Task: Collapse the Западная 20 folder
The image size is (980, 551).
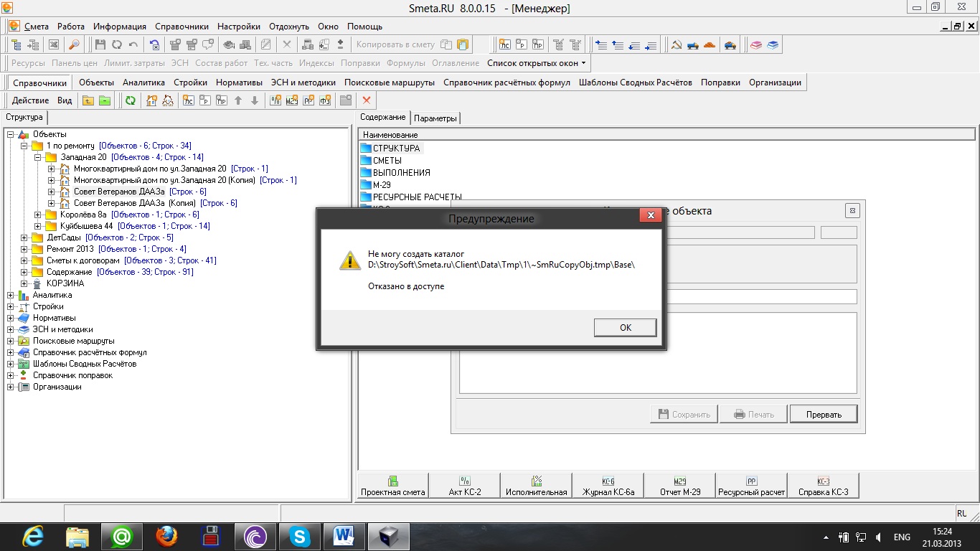Action: (37, 157)
